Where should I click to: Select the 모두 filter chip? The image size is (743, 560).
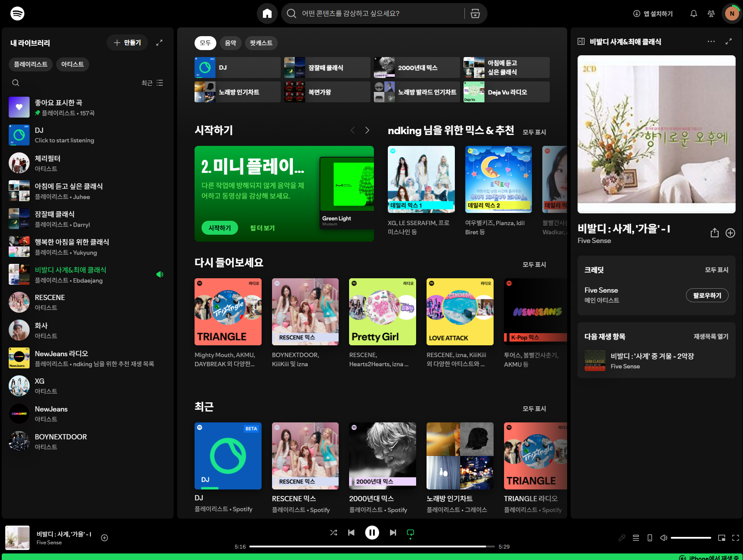[x=205, y=43]
